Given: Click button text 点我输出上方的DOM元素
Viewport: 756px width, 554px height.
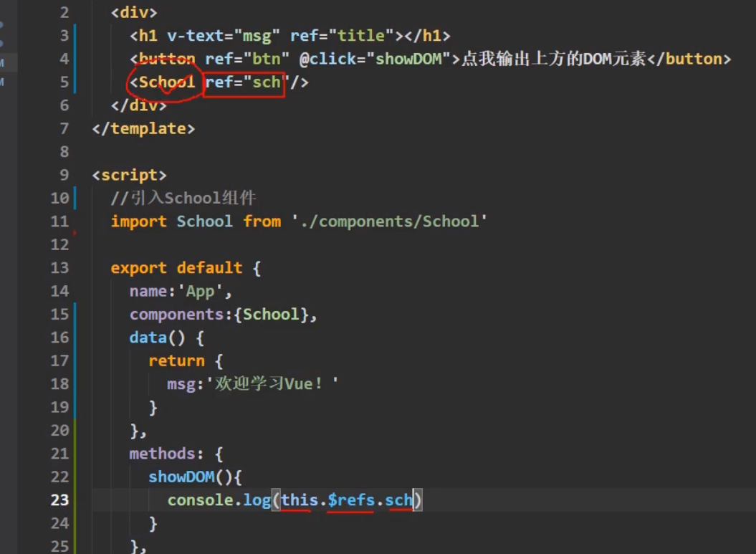Looking at the screenshot, I should (x=553, y=59).
